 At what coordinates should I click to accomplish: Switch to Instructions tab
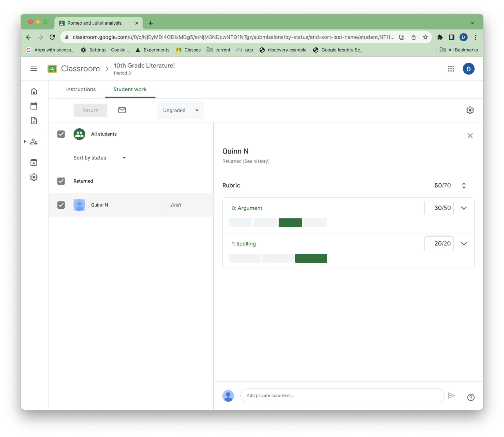[81, 89]
